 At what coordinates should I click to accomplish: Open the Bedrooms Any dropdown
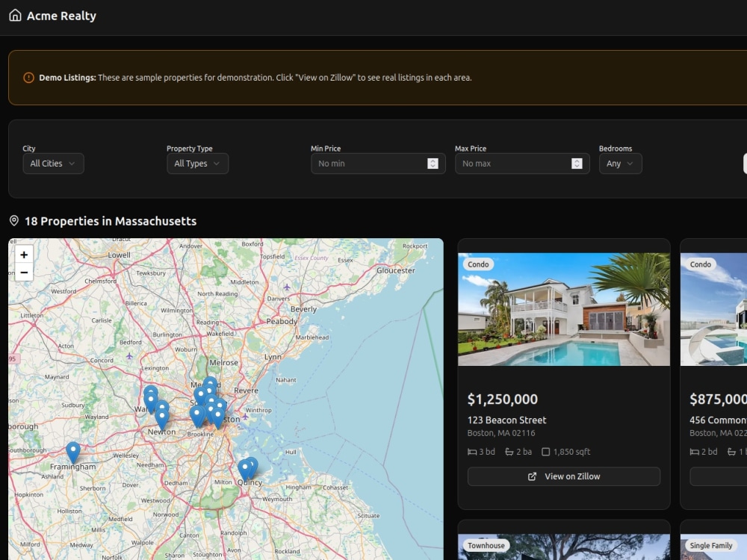(620, 164)
